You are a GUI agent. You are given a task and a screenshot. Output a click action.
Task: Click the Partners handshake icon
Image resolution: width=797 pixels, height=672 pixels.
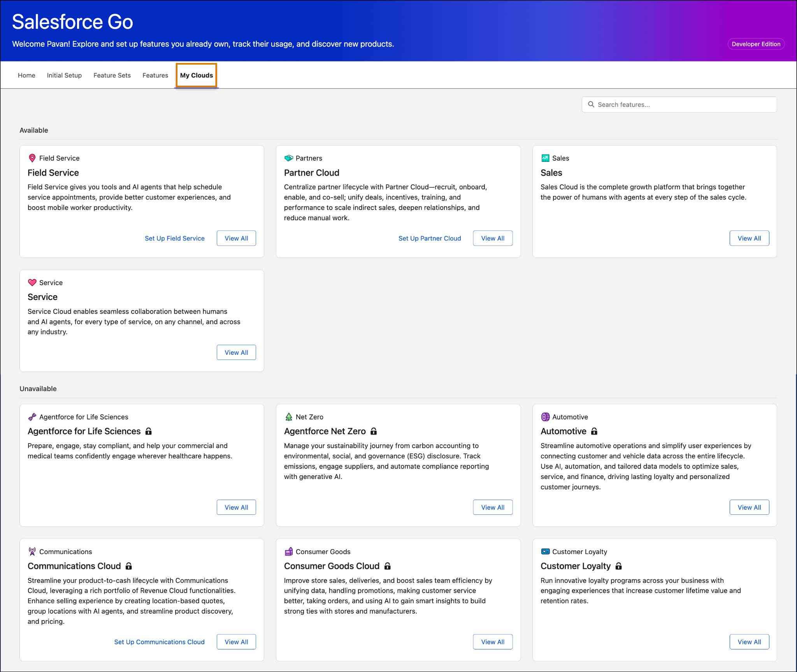point(289,158)
